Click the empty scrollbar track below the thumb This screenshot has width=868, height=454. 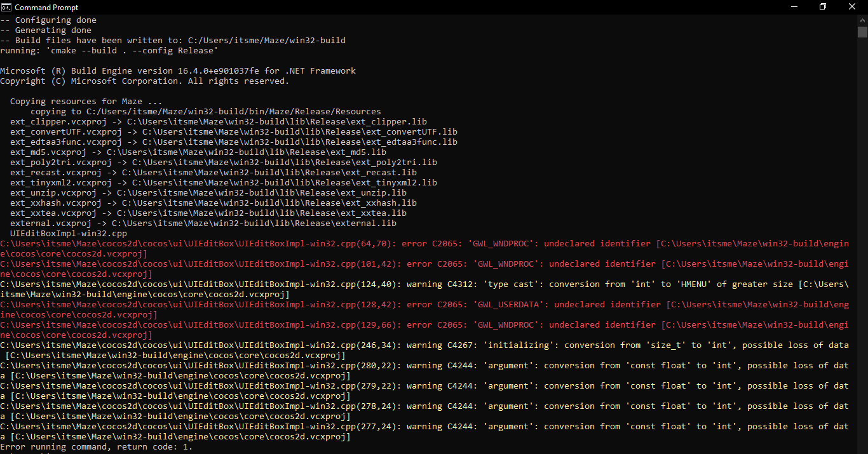[862, 254]
